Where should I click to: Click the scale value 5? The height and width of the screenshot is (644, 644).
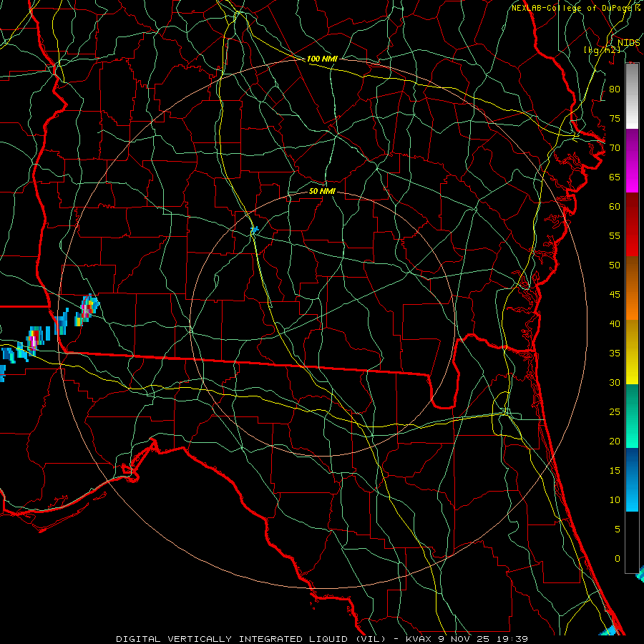[x=618, y=530]
